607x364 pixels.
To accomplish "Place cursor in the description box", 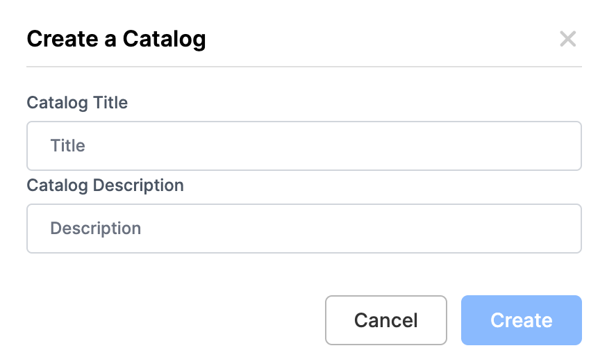I will click(x=303, y=229).
